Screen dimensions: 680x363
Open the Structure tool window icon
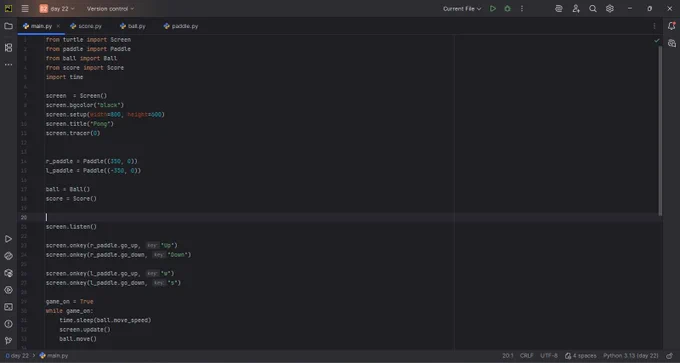point(8,48)
